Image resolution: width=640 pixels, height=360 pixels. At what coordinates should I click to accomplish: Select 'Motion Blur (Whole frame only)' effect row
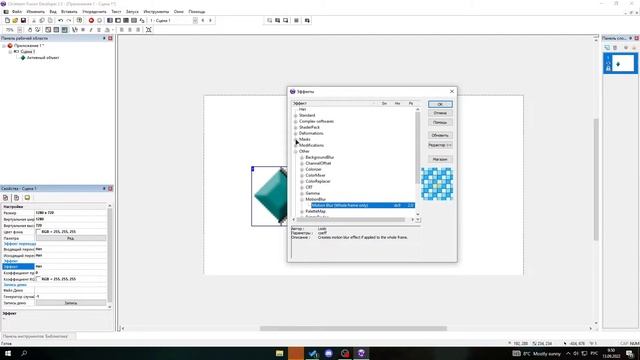point(363,206)
